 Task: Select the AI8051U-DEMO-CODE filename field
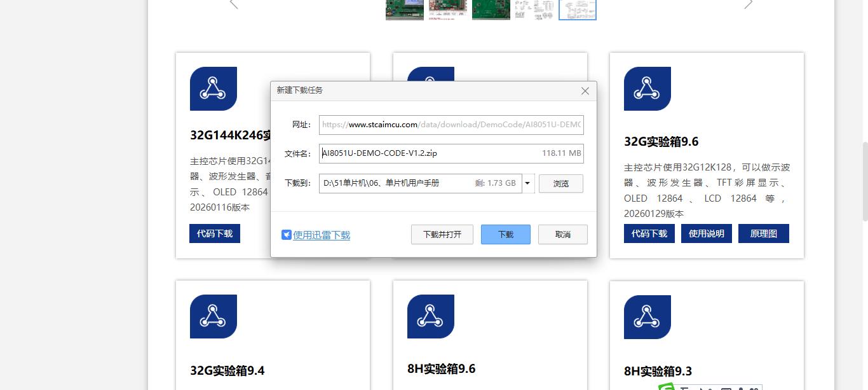(451, 153)
